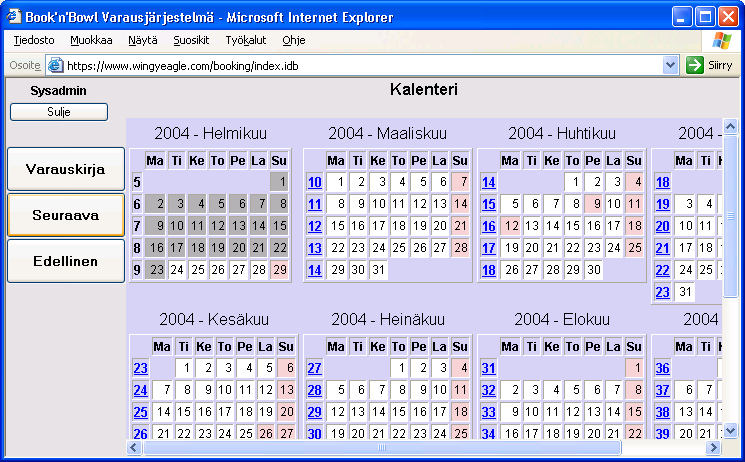Click the Varauskirja button
Image resolution: width=745 pixels, height=462 pixels.
[x=65, y=169]
